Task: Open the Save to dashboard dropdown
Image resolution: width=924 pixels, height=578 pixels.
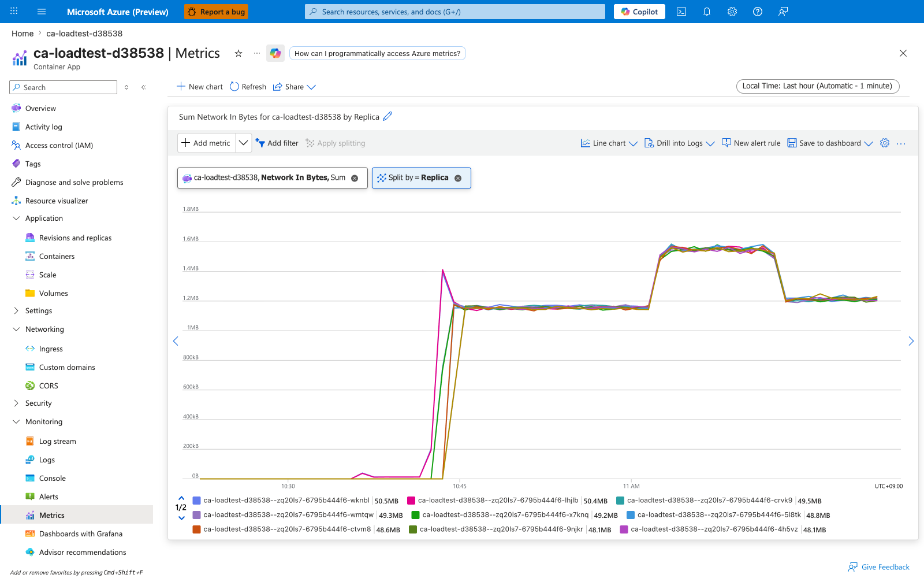Action: [x=830, y=143]
